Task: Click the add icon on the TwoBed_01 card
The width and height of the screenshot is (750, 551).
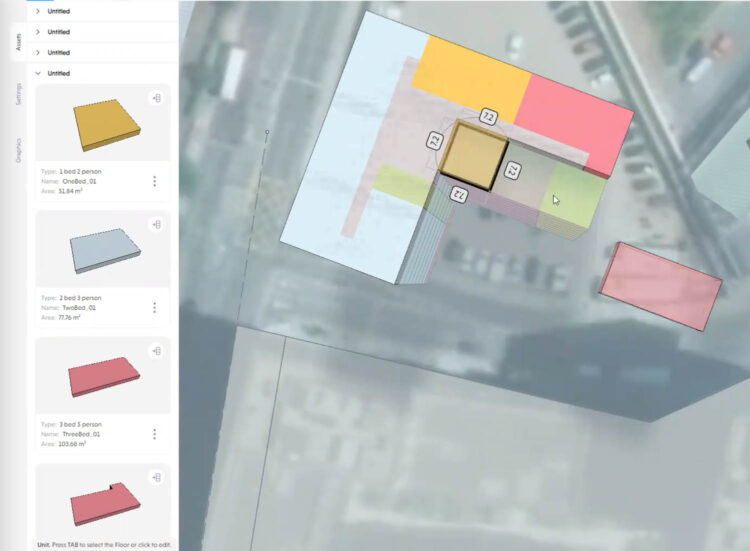Action: click(x=156, y=225)
